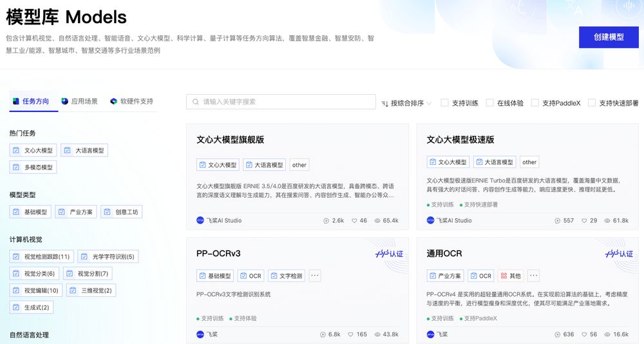Select the 基础模型 filter under 模型类型
The image size is (644, 344).
30,212
